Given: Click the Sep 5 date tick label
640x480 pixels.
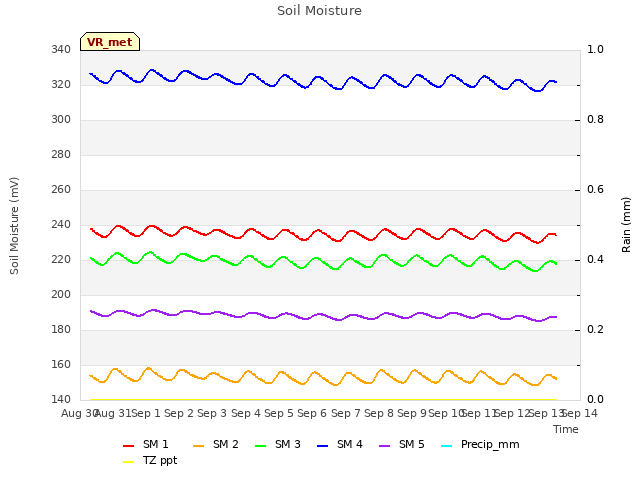Looking at the screenshot, I should 279,413.
